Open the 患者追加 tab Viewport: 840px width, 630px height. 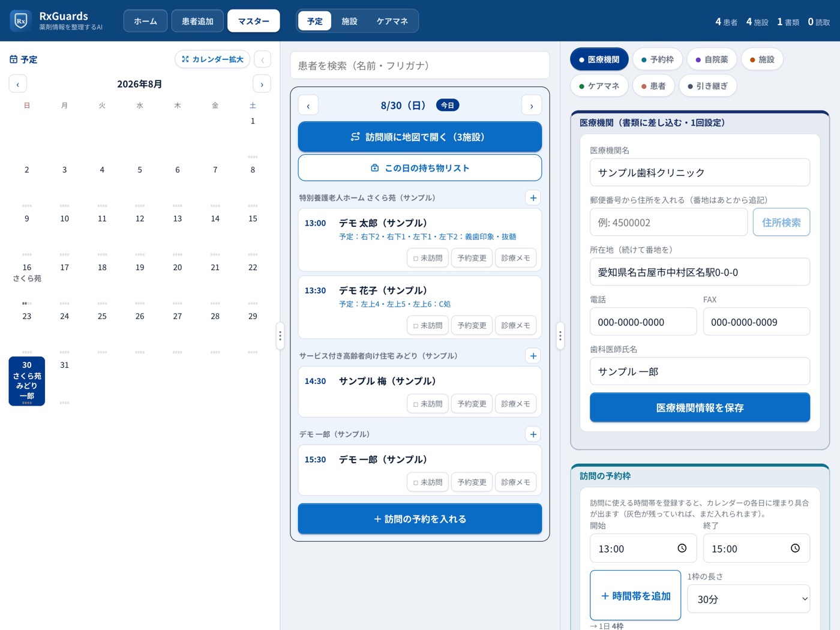click(x=197, y=21)
